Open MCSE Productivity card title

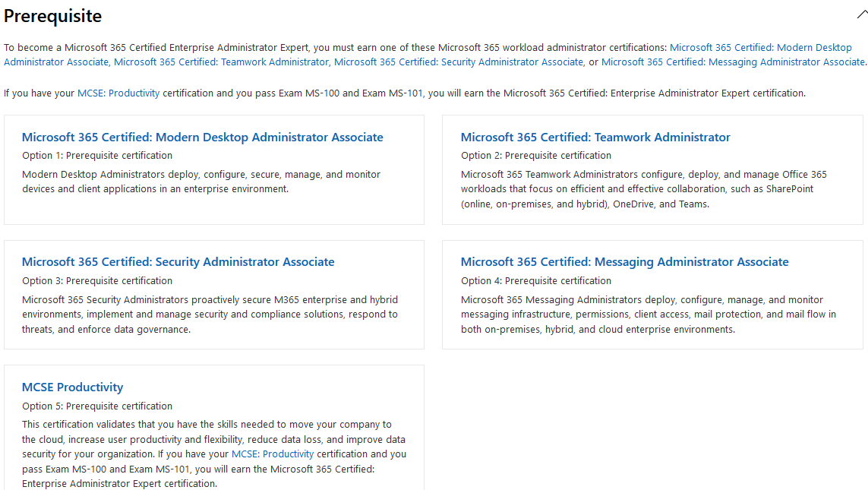pos(72,387)
